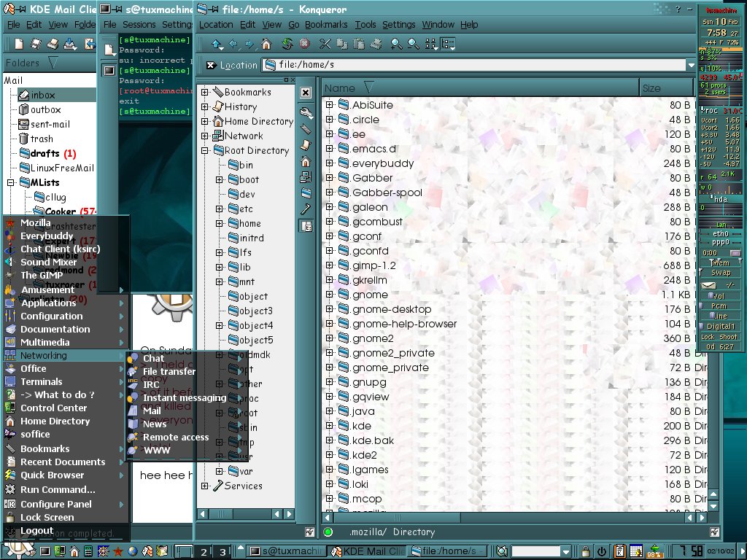Click the new session icon in Konsole toolbar
The width and height of the screenshot is (747, 560).
pos(109,50)
